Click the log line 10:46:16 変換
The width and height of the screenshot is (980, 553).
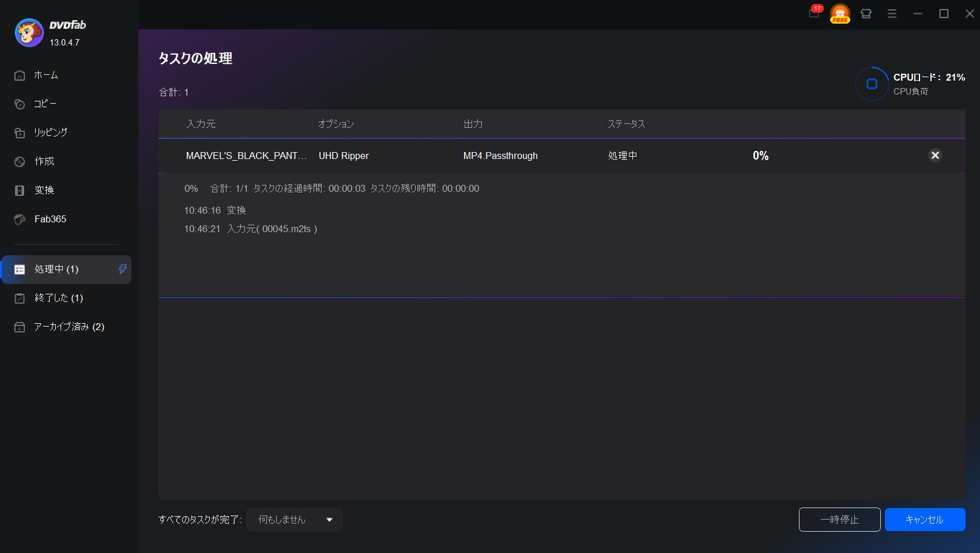click(215, 210)
